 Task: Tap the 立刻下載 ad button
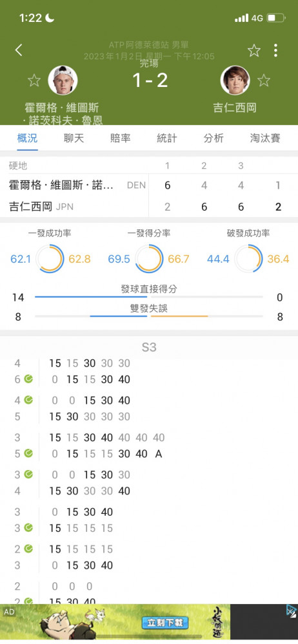click(165, 623)
